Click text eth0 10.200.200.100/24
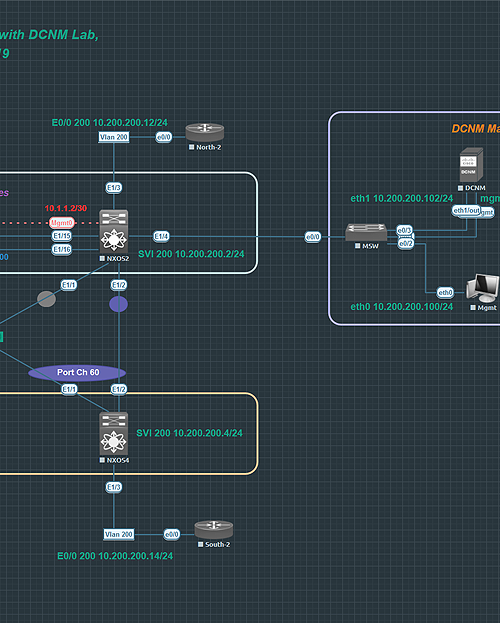Image resolution: width=500 pixels, height=623 pixels. (x=402, y=307)
